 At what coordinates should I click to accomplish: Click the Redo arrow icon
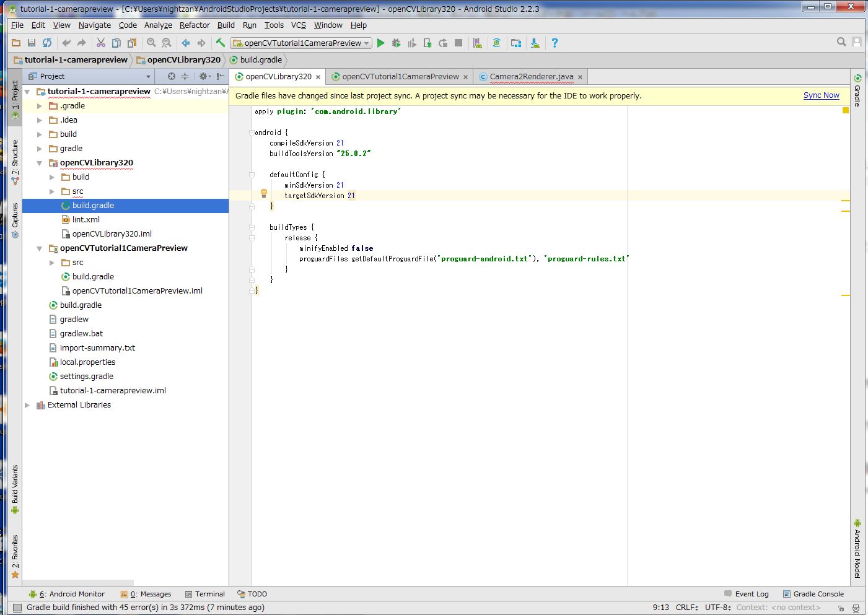click(x=81, y=43)
